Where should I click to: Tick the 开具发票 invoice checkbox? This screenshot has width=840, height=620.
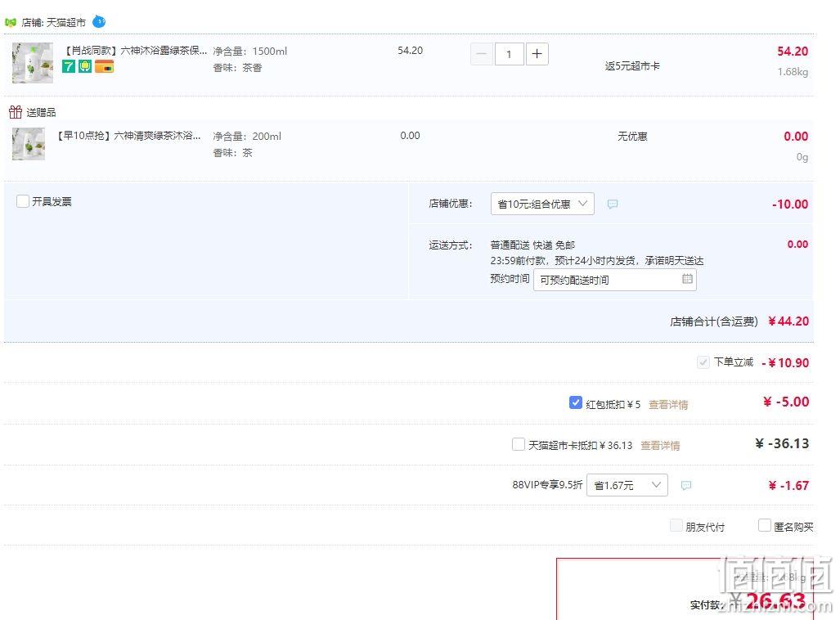(23, 201)
